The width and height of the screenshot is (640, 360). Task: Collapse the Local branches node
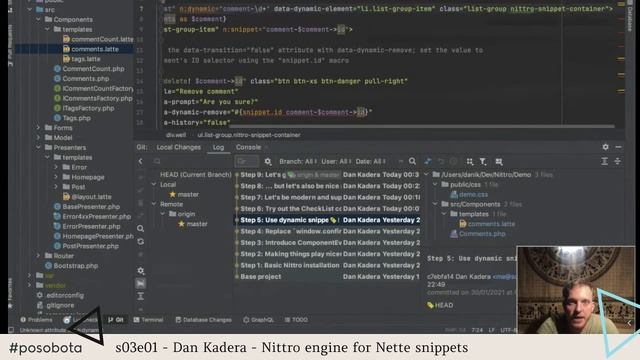(x=154, y=184)
